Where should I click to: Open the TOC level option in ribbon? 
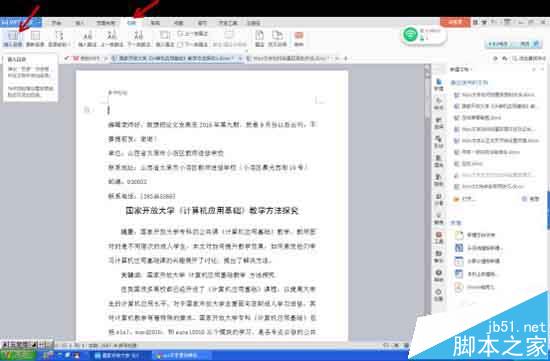(59, 39)
